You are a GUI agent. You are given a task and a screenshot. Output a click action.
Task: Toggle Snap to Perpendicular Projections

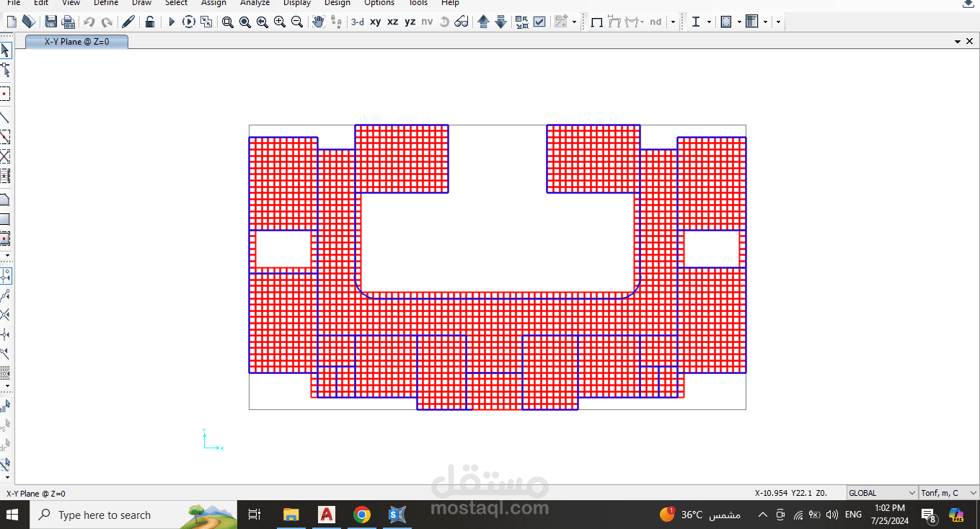(5, 334)
